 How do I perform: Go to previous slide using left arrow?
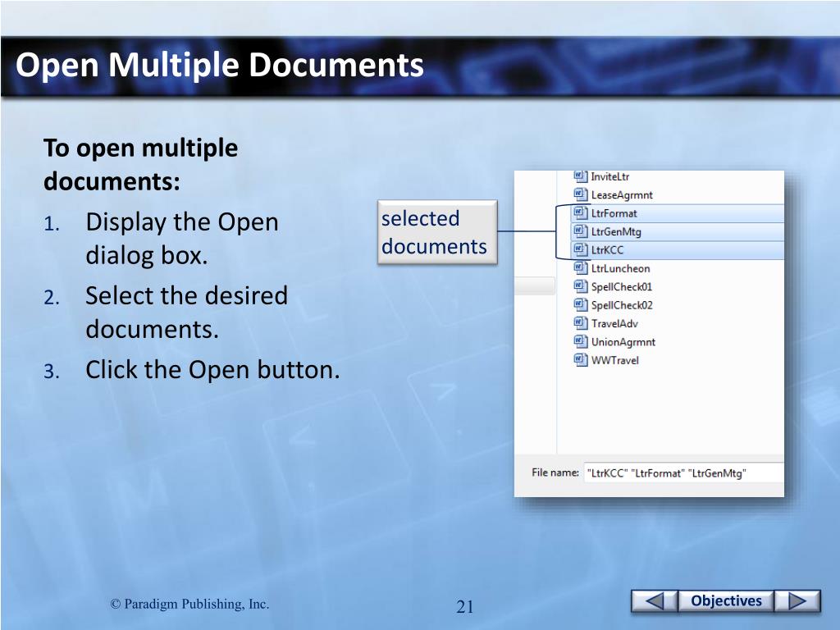(x=654, y=601)
